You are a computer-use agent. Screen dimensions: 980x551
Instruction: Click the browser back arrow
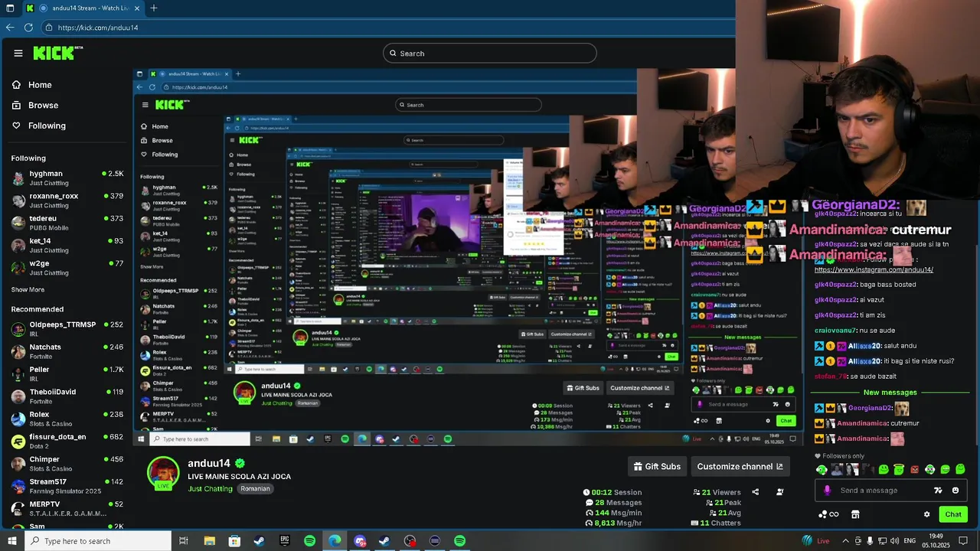coord(10,28)
